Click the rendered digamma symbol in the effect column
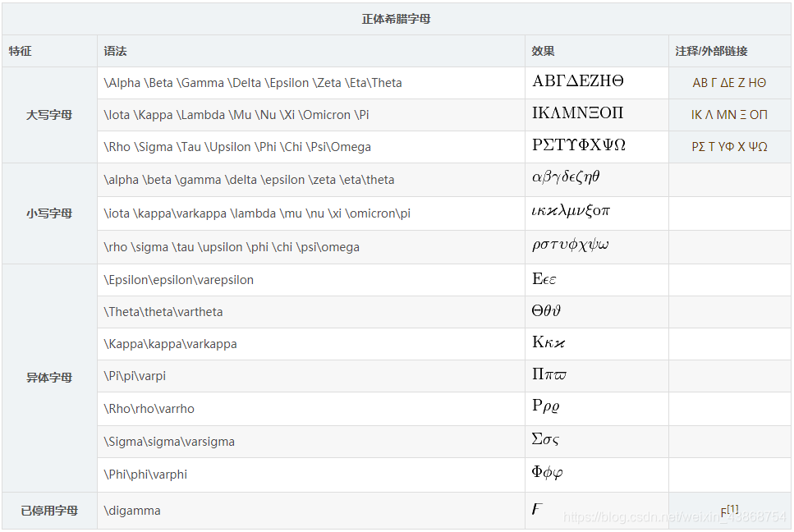The image size is (794, 532). 537,509
